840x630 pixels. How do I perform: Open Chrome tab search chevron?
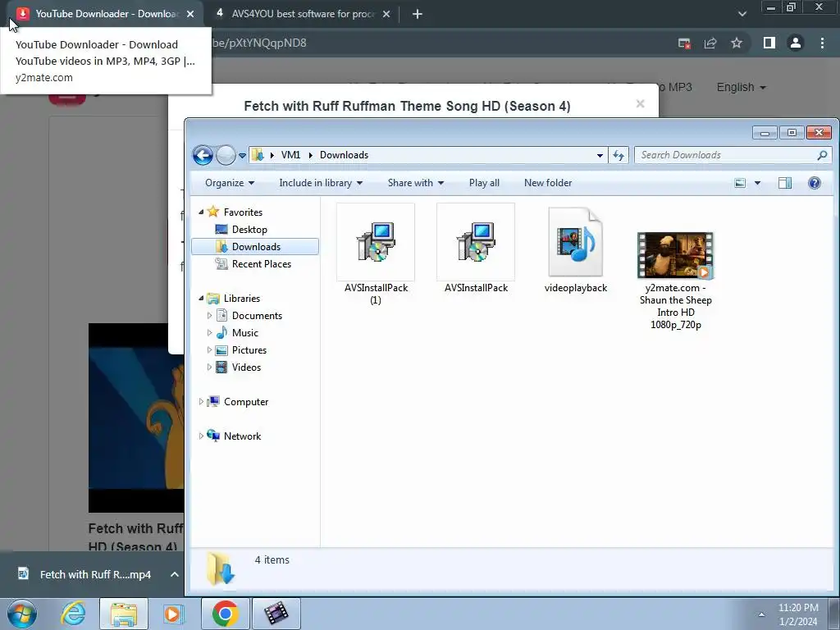click(742, 14)
